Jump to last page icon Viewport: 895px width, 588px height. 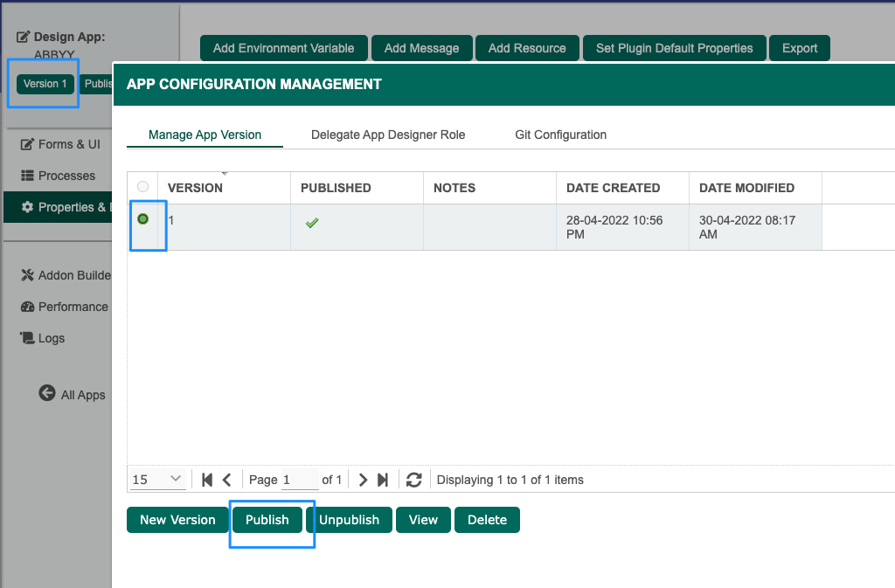383,480
